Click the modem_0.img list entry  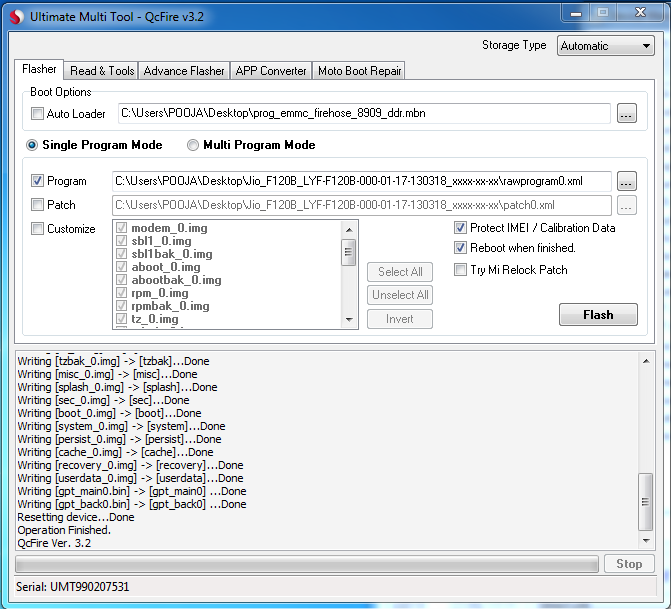(x=169, y=228)
